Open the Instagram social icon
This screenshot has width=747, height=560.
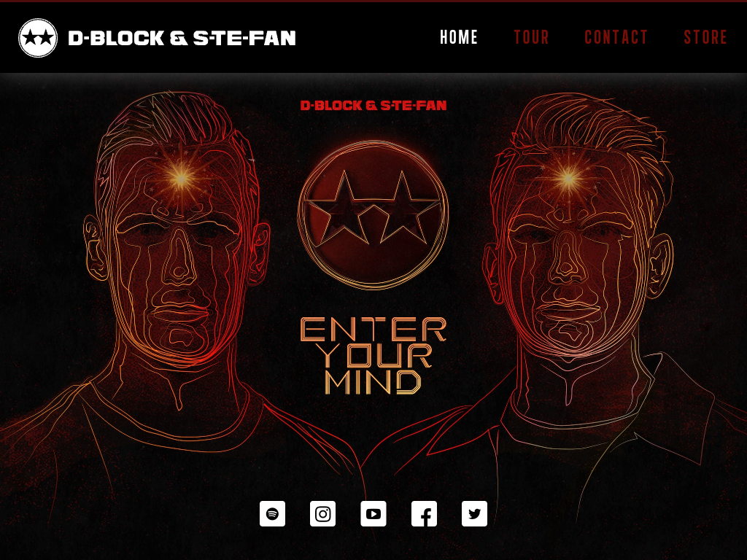322,514
